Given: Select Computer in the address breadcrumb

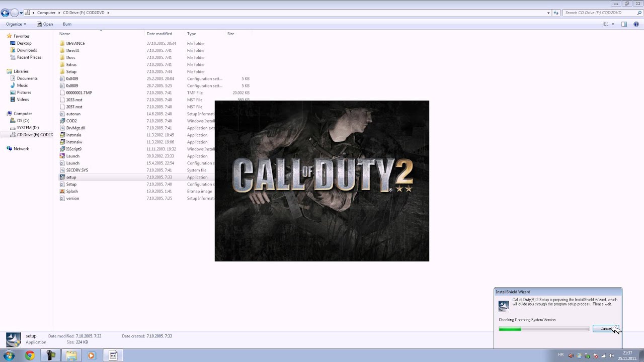Looking at the screenshot, I should (x=46, y=13).
